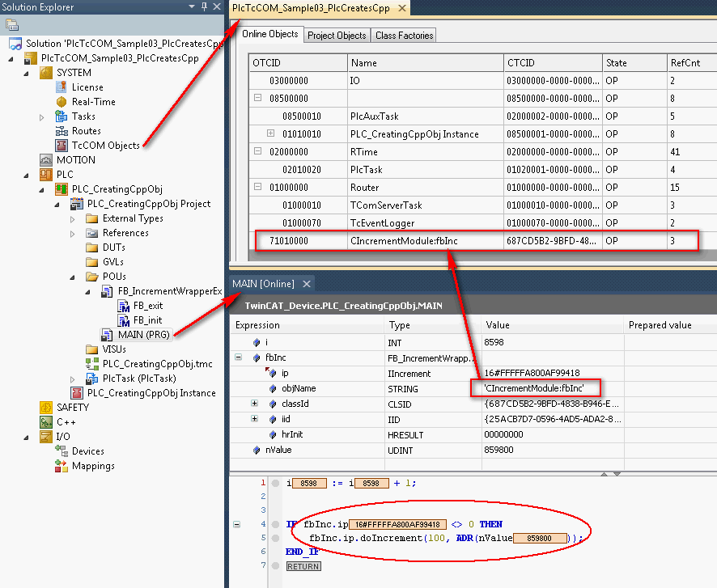The image size is (717, 588).
Task: Click the Devices node icon
Action: coord(62,451)
